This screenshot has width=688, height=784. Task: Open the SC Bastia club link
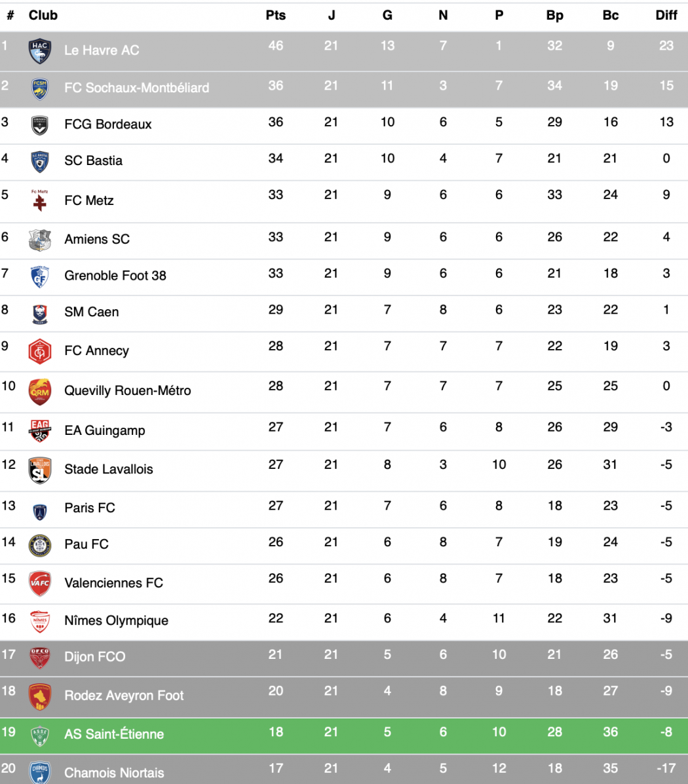pyautogui.click(x=94, y=160)
